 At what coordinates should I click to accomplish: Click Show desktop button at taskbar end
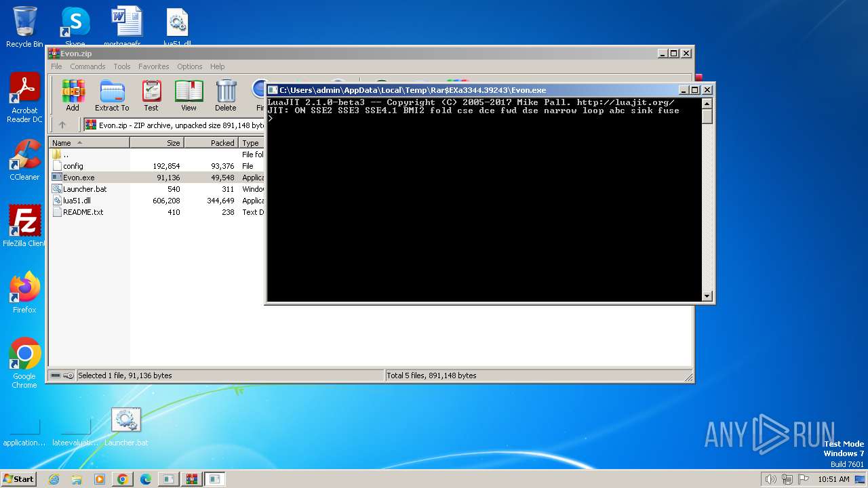tap(860, 479)
